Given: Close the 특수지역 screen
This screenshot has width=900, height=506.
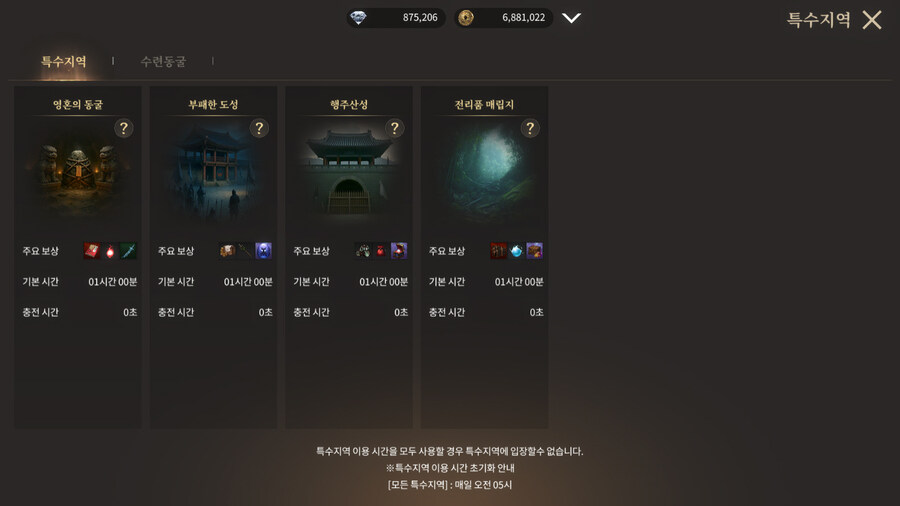Looking at the screenshot, I should 872,20.
